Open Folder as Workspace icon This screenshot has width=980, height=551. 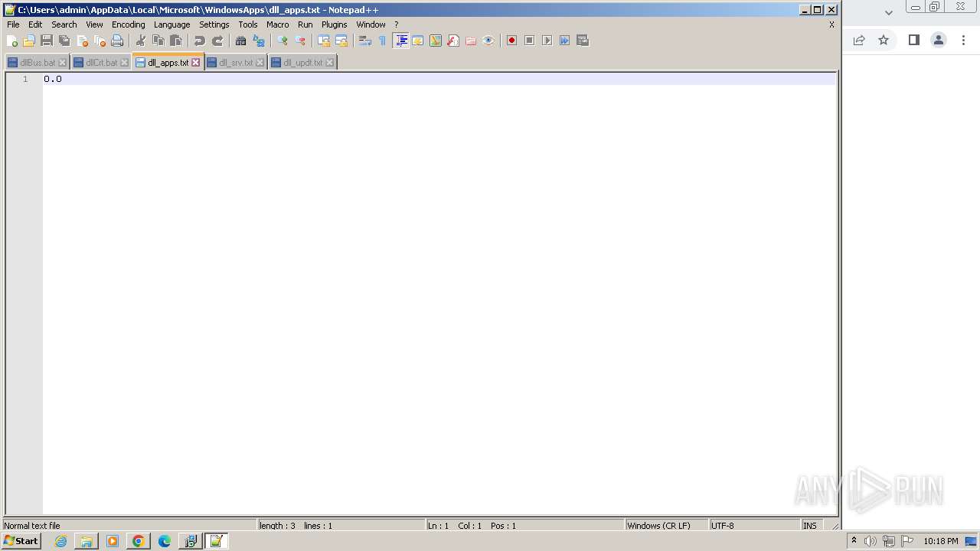point(471,41)
